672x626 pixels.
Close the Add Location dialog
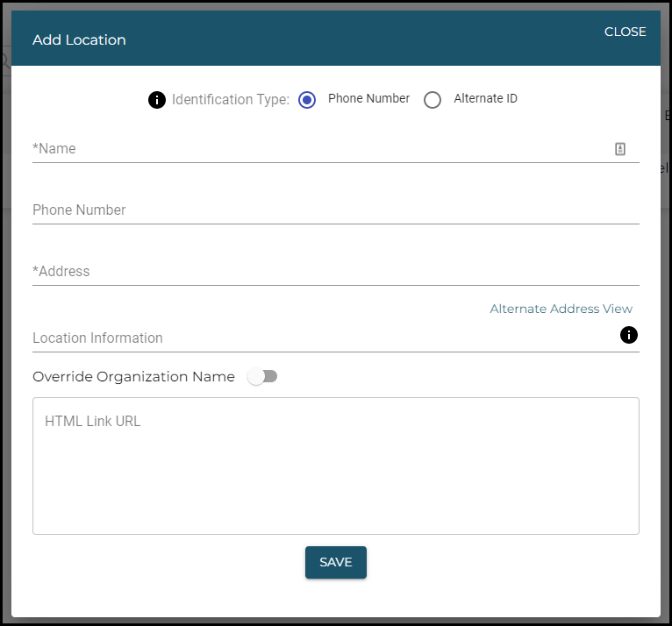[625, 32]
